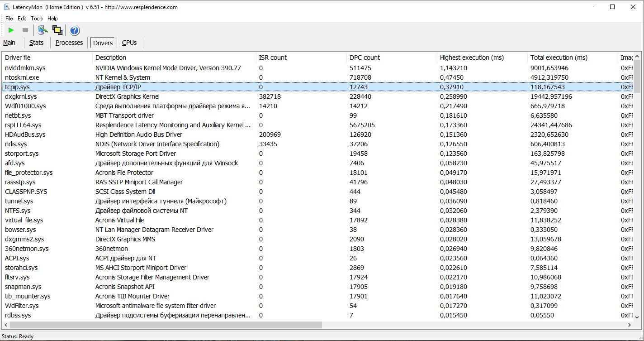Screen dimensions: 644x341
Task: Click the afd.sys driver file
Action: tap(15, 163)
